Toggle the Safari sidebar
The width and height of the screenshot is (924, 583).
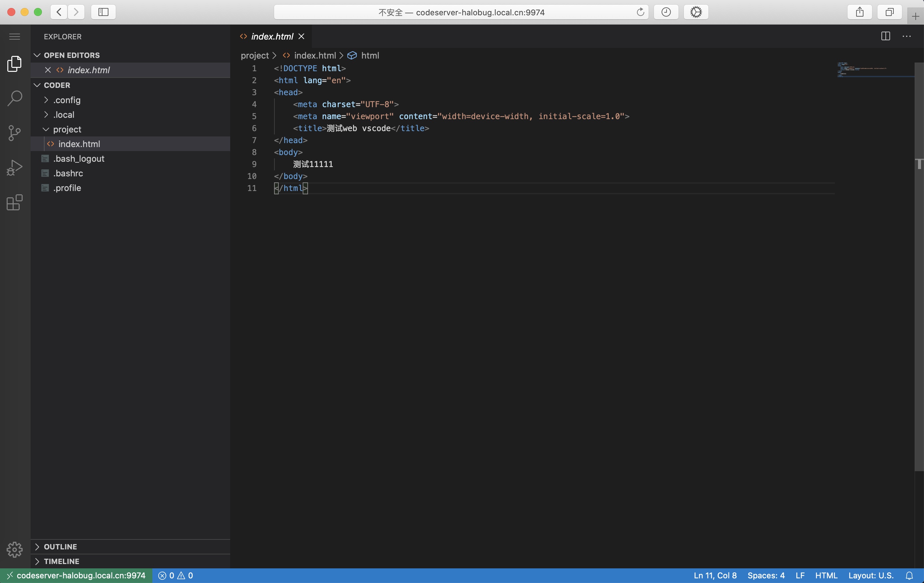tap(103, 12)
